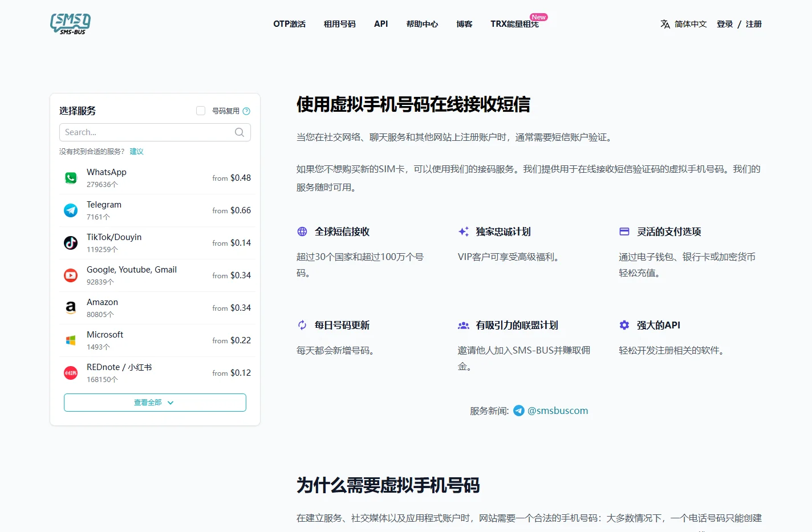Image resolution: width=812 pixels, height=532 pixels.
Task: Click the 279636个 number count
Action: coord(102,185)
